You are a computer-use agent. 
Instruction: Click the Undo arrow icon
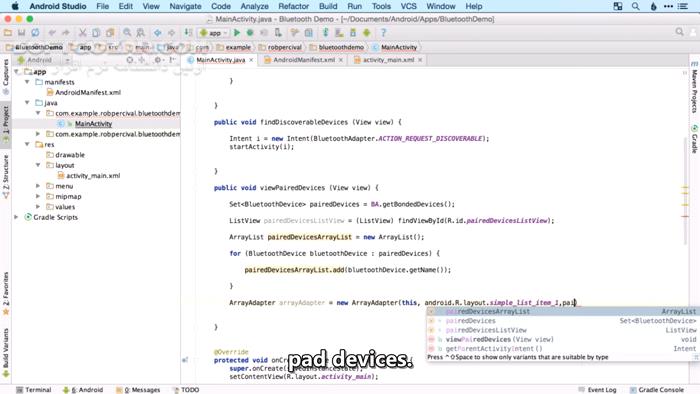click(52, 33)
